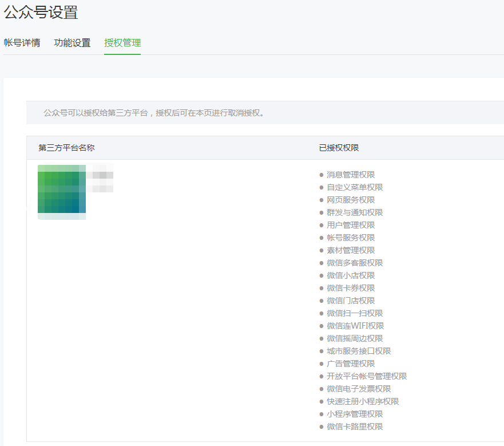Click the 微信连WIFI权限 list item
504x446 pixels.
(355, 326)
